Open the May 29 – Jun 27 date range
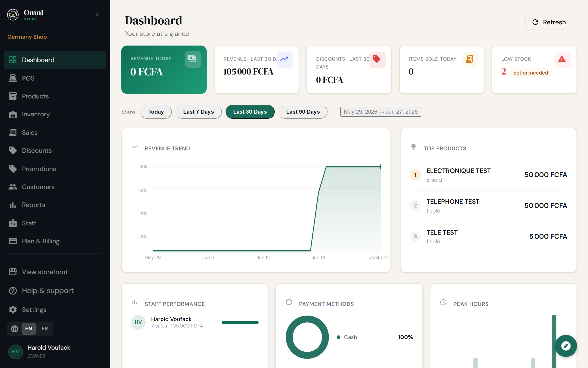This screenshot has width=588, height=368. (x=381, y=112)
